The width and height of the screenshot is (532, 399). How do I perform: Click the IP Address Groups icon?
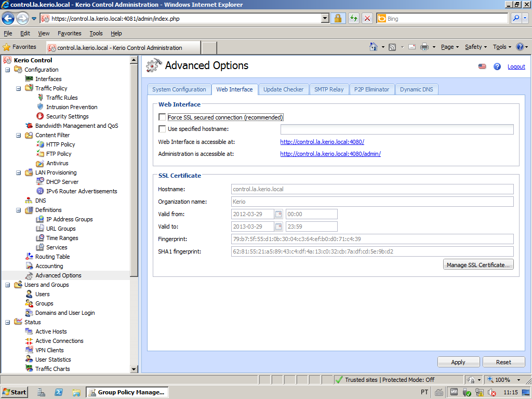(40, 219)
